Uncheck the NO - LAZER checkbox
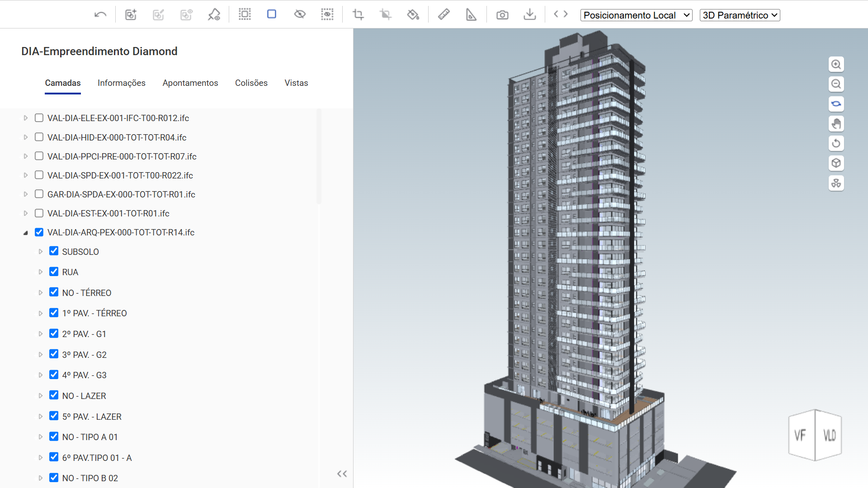The width and height of the screenshot is (868, 488). (54, 395)
